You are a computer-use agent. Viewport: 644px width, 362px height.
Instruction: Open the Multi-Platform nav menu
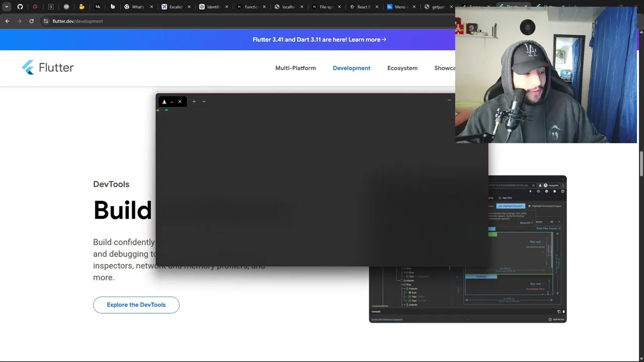[x=295, y=68]
